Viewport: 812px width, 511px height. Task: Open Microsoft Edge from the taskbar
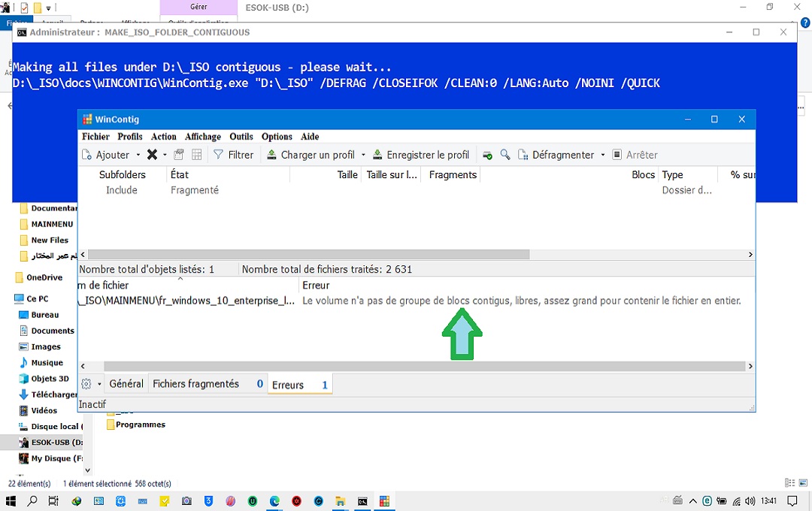click(x=274, y=501)
